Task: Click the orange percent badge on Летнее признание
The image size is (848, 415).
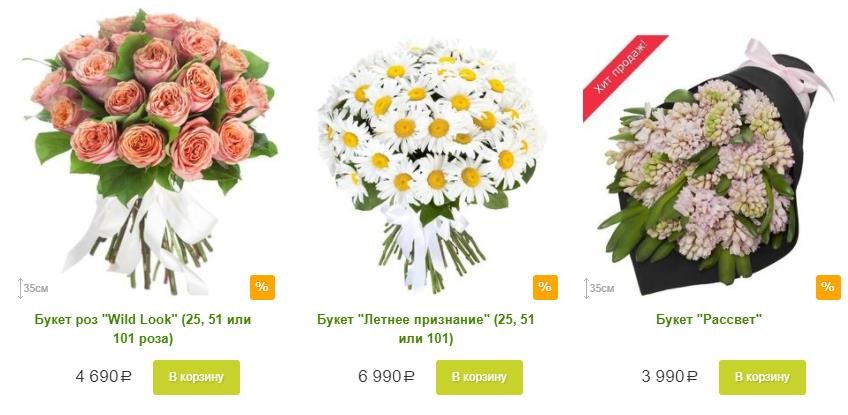Action: click(545, 287)
